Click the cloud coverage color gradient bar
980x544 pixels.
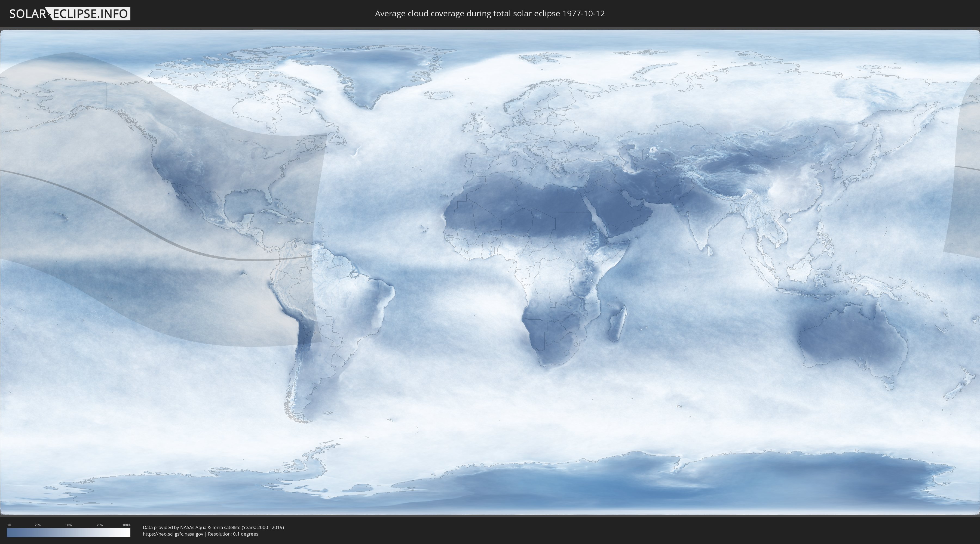pyautogui.click(x=69, y=533)
